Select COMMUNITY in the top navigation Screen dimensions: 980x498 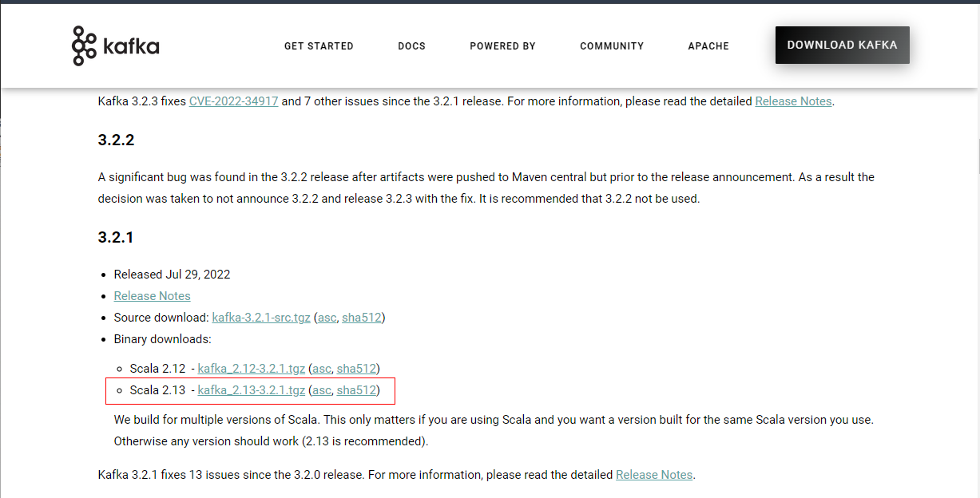pyautogui.click(x=612, y=46)
